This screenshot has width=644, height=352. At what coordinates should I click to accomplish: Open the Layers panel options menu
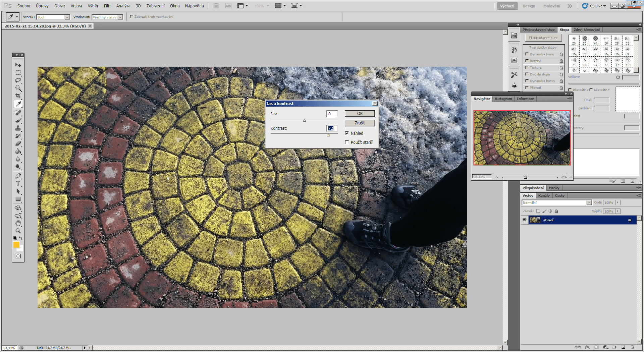click(x=638, y=195)
